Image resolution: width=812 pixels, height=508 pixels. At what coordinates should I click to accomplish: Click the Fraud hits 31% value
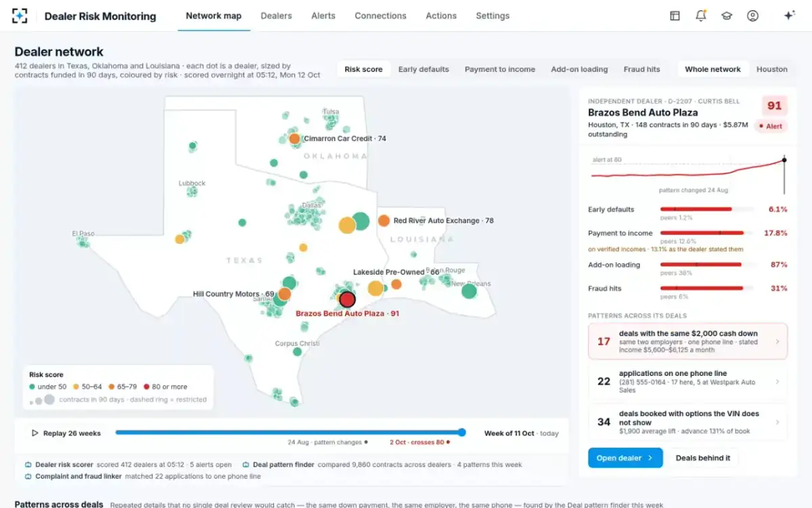click(x=778, y=289)
